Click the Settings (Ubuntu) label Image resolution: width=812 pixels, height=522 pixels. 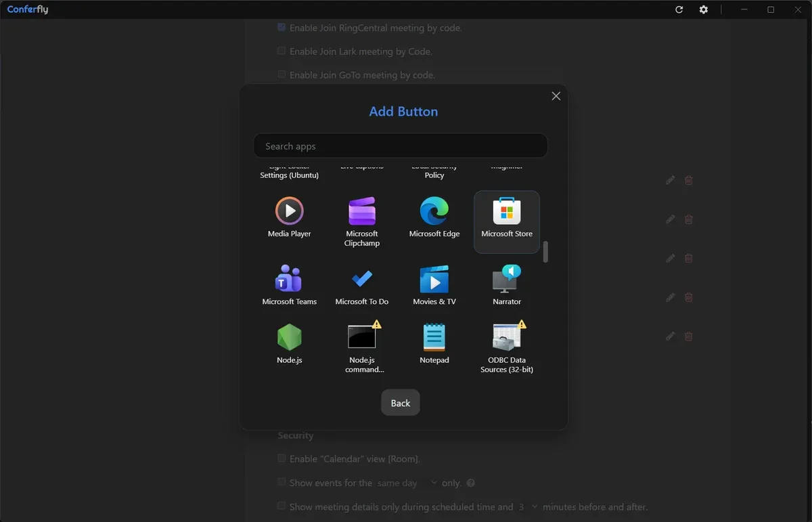[x=289, y=175]
